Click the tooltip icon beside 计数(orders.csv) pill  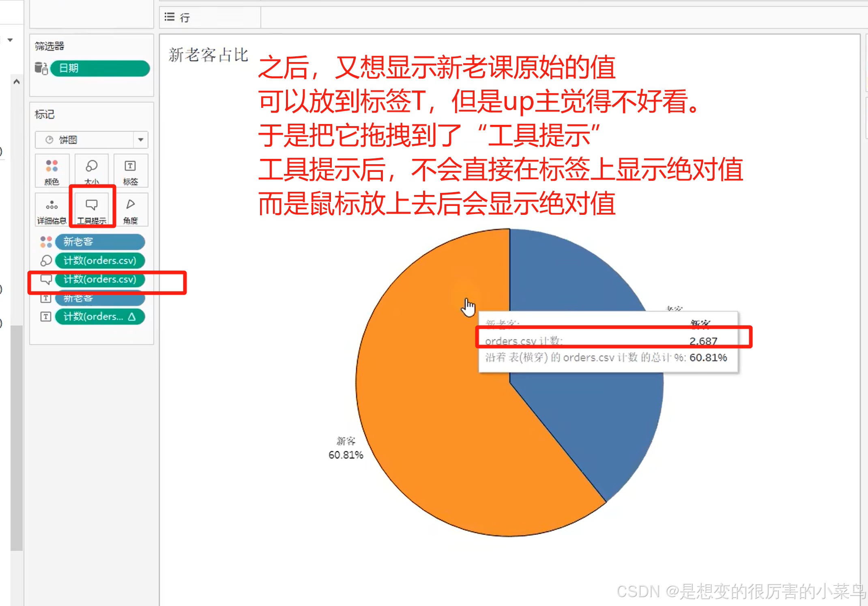tap(46, 279)
